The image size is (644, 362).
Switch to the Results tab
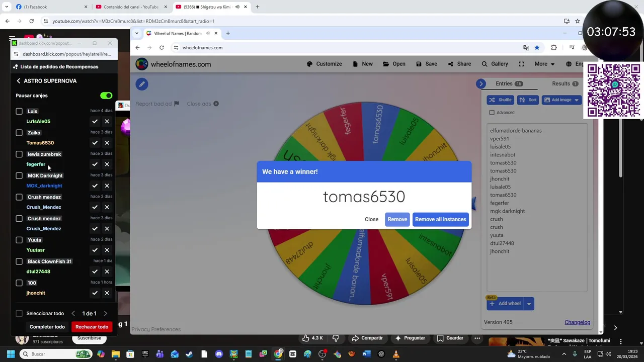[x=565, y=83]
